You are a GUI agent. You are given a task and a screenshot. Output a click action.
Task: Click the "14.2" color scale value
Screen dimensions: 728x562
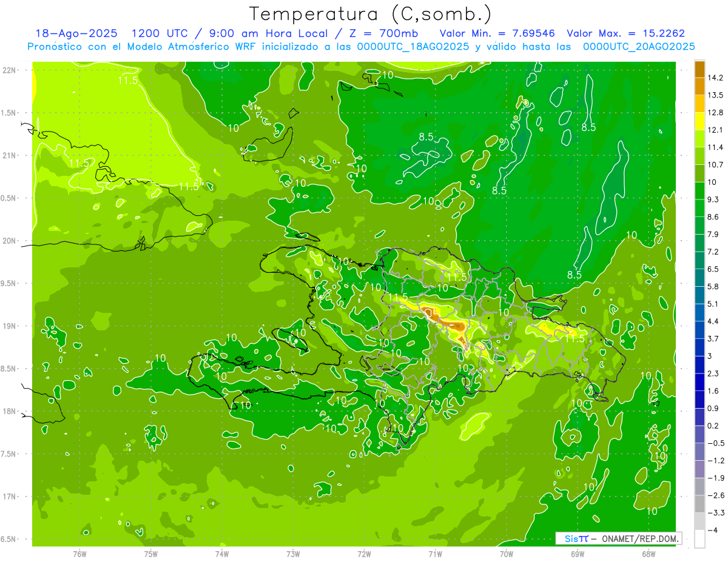(x=716, y=78)
